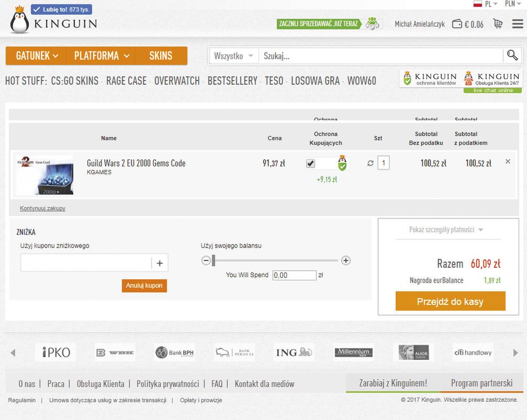
Task: Click the live chat online label
Action: [x=492, y=90]
